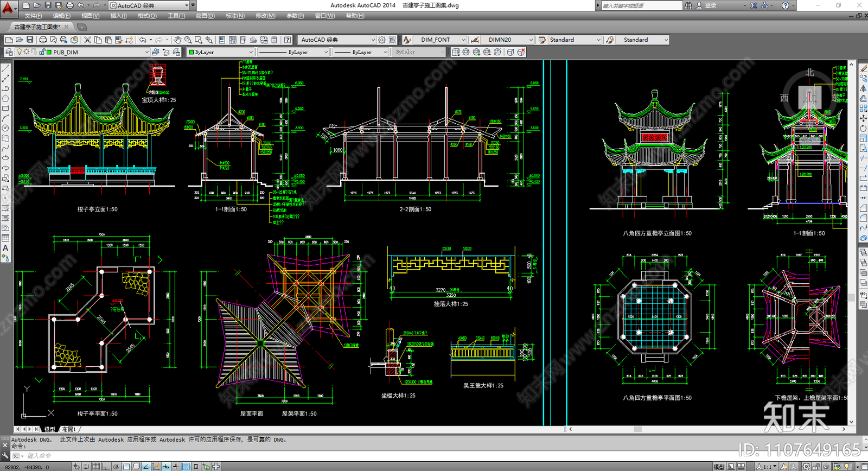This screenshot has height=471, width=868.
Task: Click the Save floppy disk icon
Action: tap(30, 40)
